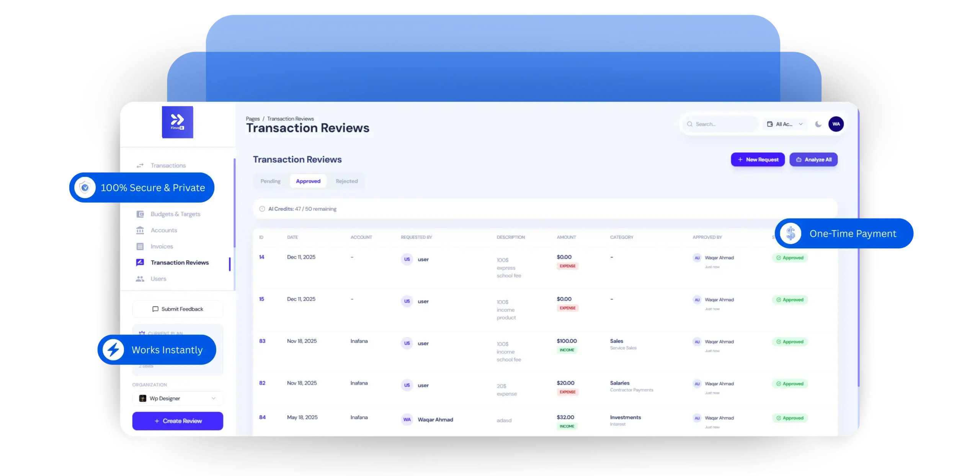
Task: Open Transaction Reviews from the sidebar menu
Action: coord(180,262)
